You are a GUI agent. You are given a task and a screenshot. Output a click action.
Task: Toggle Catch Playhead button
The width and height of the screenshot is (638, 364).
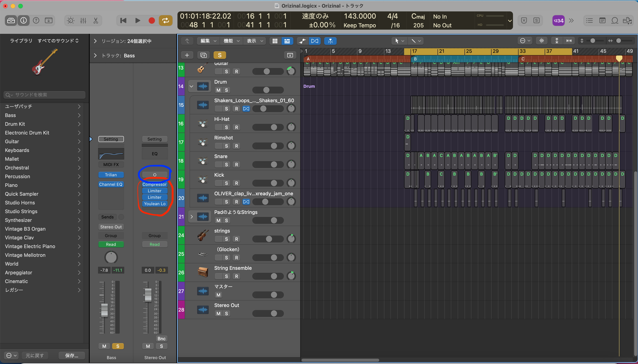point(330,41)
